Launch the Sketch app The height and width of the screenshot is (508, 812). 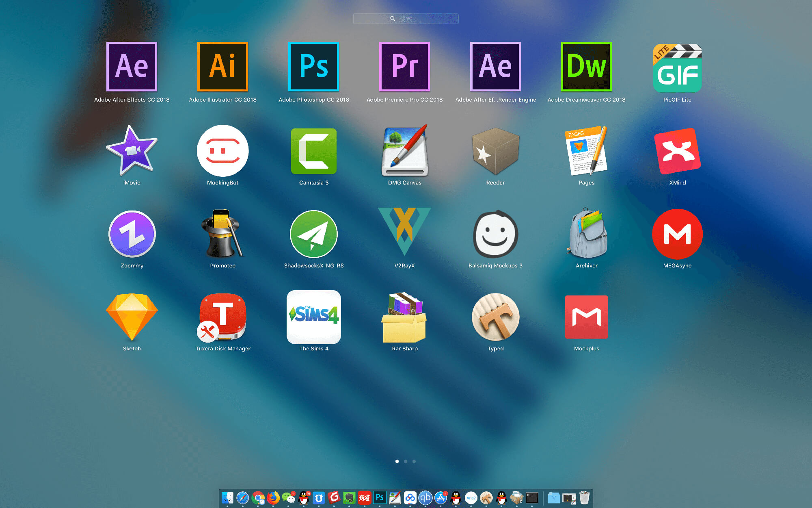tap(132, 317)
